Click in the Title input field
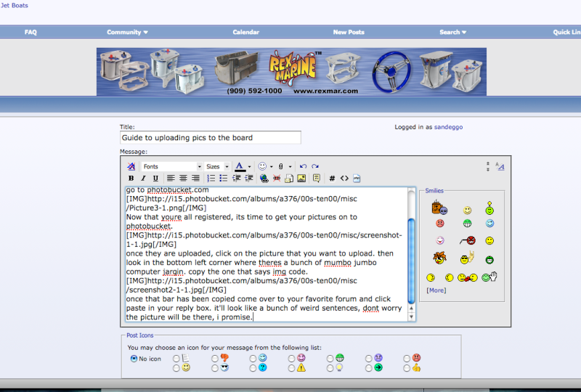The image size is (581, 392). pos(211,137)
